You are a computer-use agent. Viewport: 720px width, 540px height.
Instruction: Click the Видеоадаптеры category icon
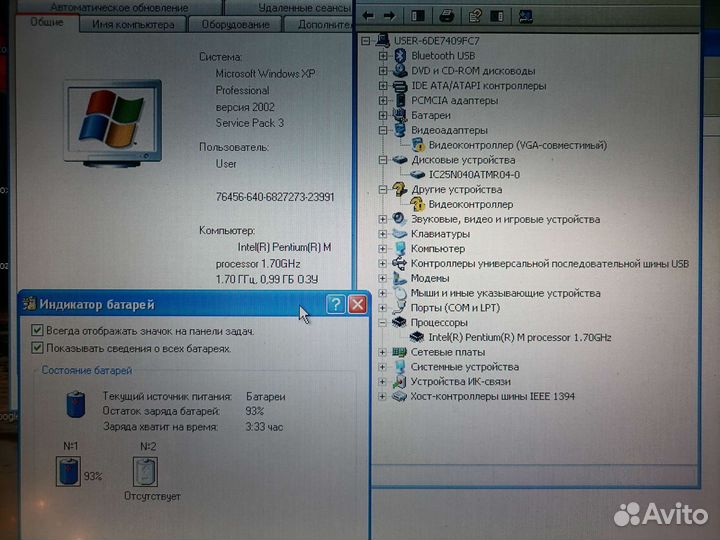point(399,130)
